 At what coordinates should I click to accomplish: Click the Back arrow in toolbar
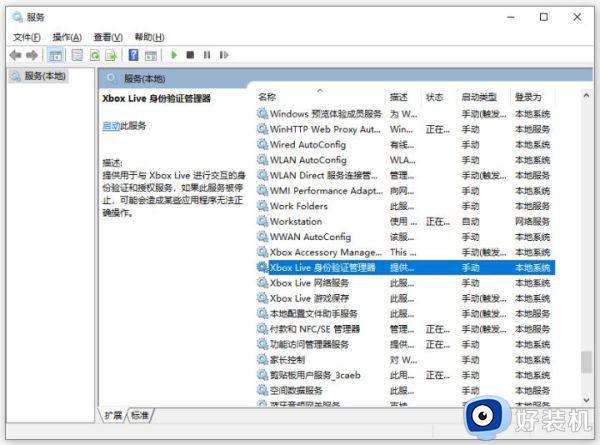(15, 55)
